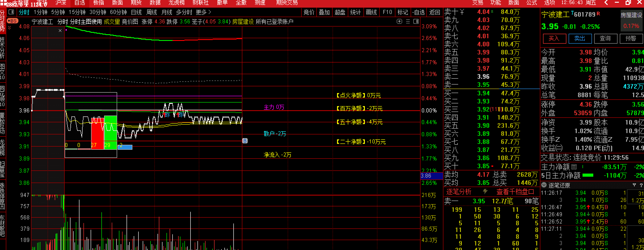Click the blue 卖出 sell button
Image resolution: width=644 pixels, height=250 pixels.
point(580,39)
